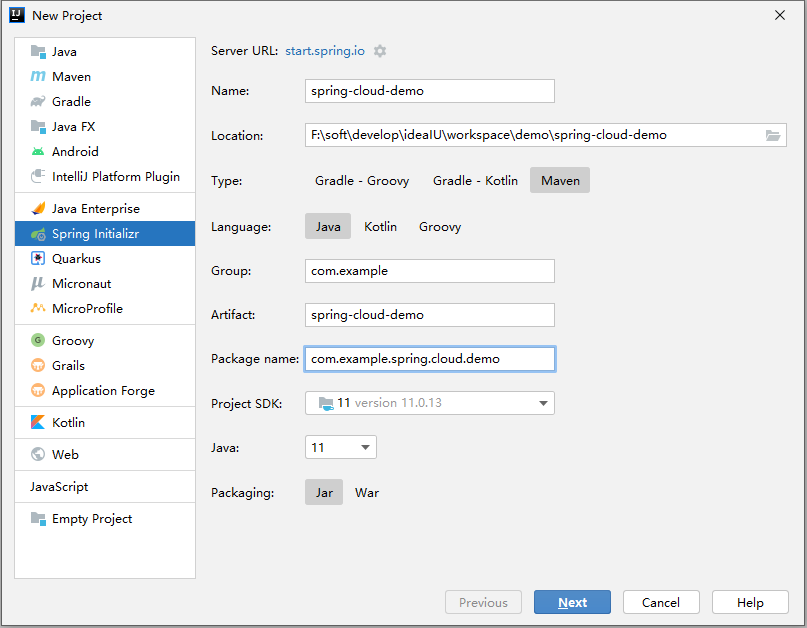Set Type to Gradle - Groovy
The width and height of the screenshot is (807, 628).
point(362,181)
